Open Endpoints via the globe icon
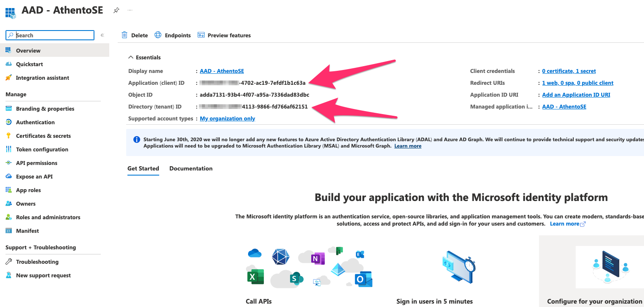 pos(158,35)
